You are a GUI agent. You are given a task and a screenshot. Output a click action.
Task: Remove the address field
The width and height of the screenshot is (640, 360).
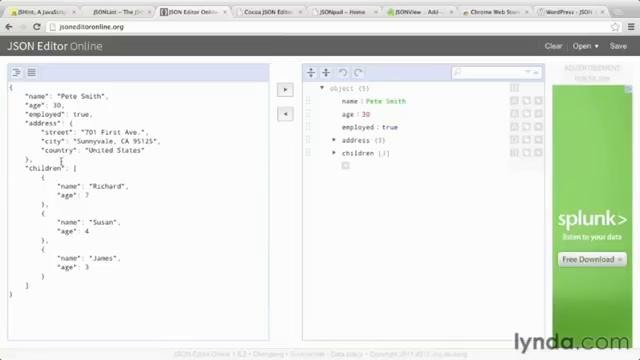(538, 140)
